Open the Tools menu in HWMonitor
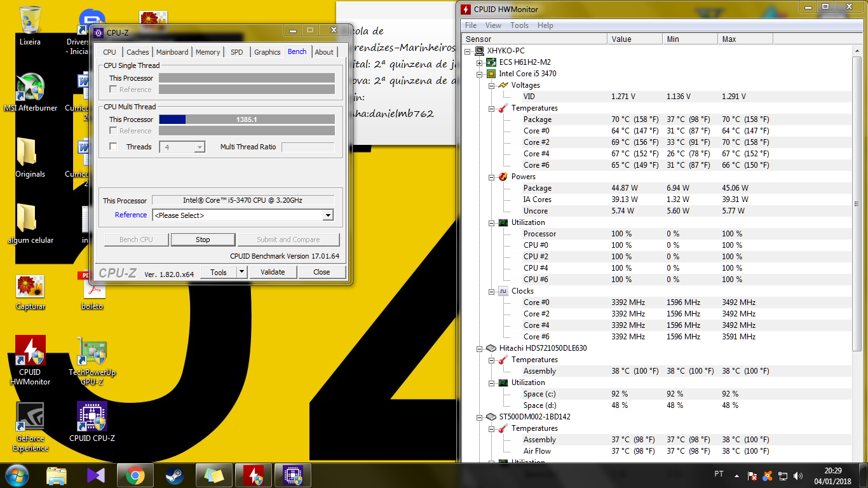 tap(519, 25)
